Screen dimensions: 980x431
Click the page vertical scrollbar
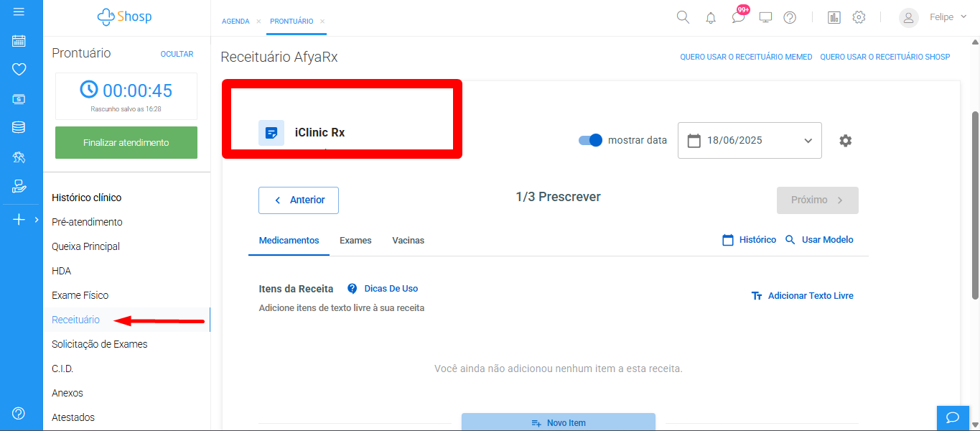coord(975,205)
